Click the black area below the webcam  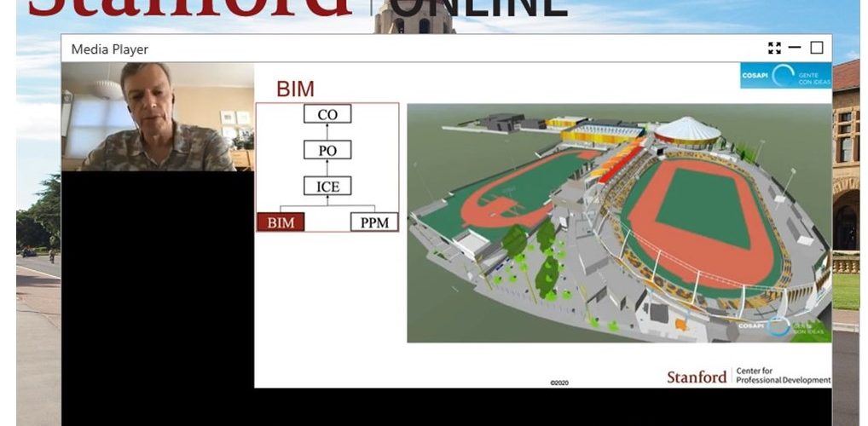pyautogui.click(x=157, y=290)
